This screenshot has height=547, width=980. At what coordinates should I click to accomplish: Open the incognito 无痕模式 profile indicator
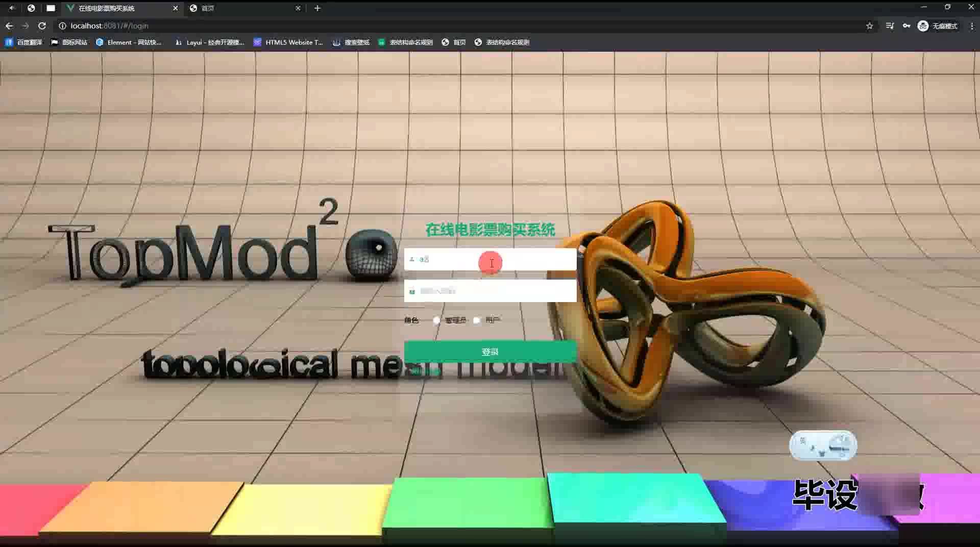pos(938,26)
